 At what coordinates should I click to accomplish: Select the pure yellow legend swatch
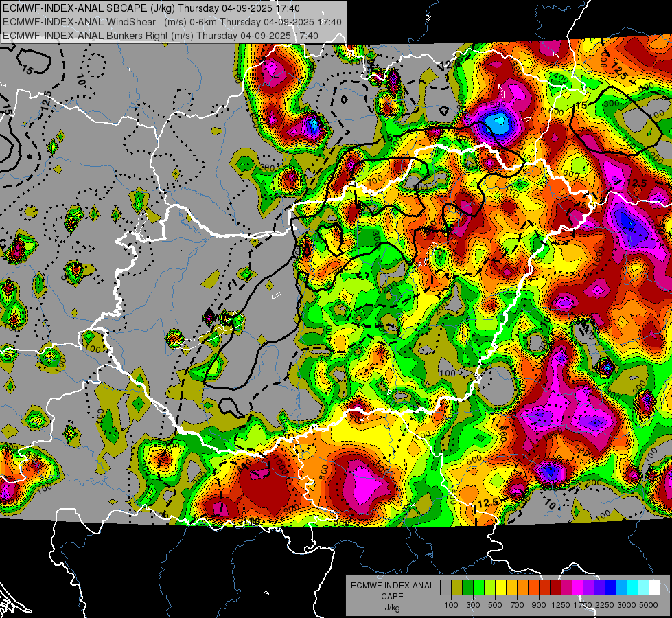(500, 588)
